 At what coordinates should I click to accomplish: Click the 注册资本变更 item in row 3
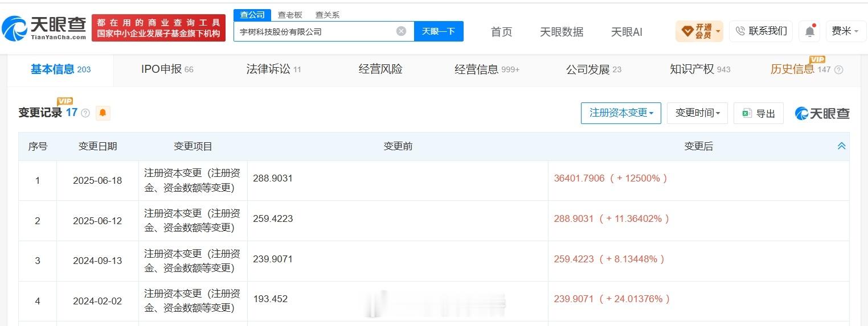tap(193, 261)
